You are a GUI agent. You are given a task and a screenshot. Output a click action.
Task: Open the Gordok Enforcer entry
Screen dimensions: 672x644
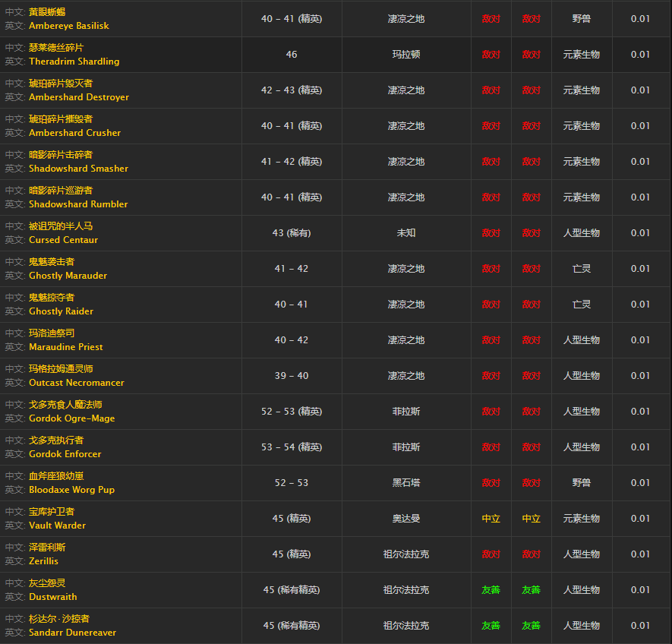pos(65,454)
